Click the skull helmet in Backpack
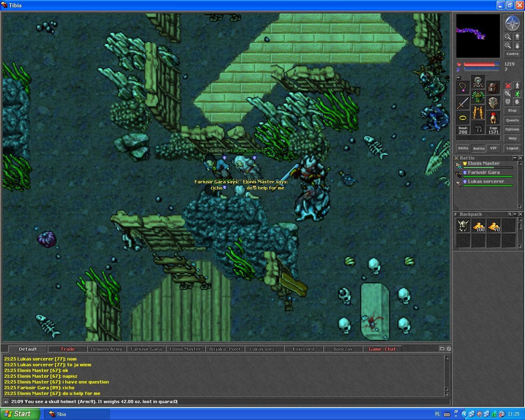525x420 pixels. (x=463, y=226)
